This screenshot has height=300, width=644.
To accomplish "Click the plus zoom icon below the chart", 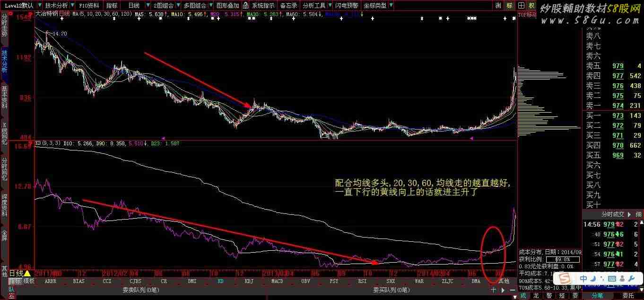I will 494,290.
